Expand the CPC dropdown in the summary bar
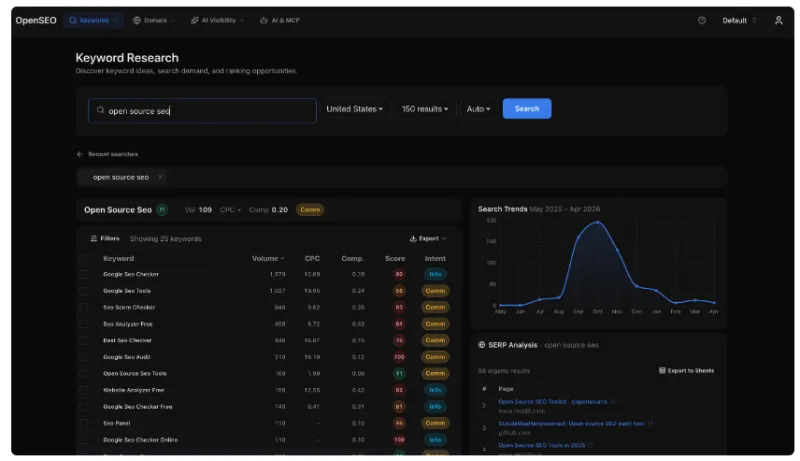800x461 pixels. pyautogui.click(x=230, y=210)
